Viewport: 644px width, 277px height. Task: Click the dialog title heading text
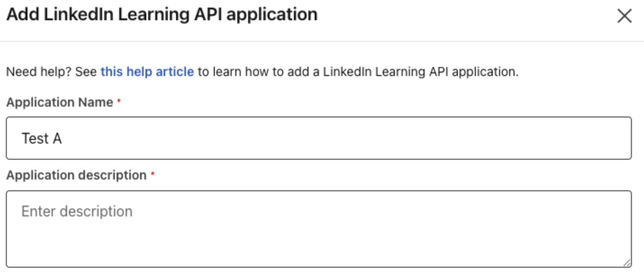[x=162, y=15]
